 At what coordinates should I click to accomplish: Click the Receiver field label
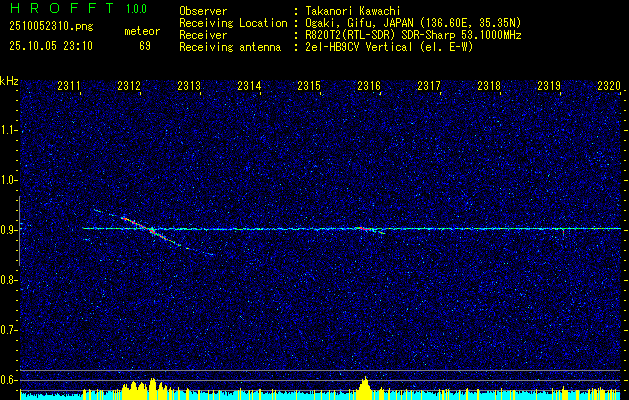click(x=203, y=35)
